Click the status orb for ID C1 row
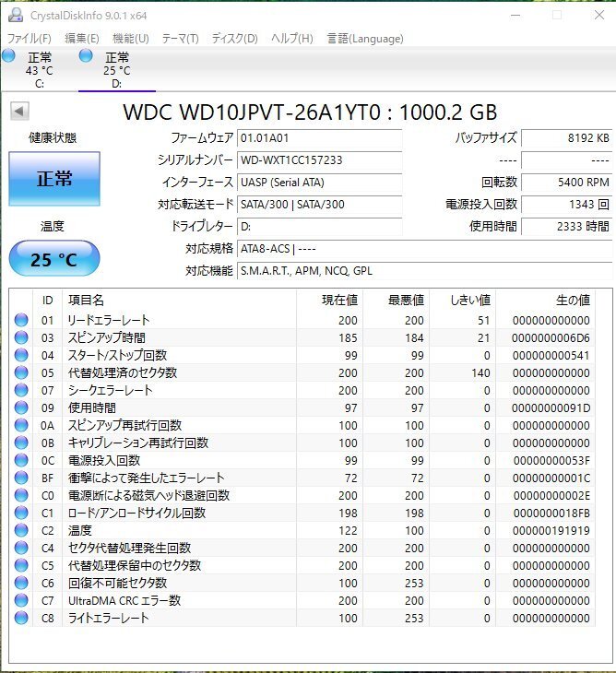The height and width of the screenshot is (673, 616). 21,513
